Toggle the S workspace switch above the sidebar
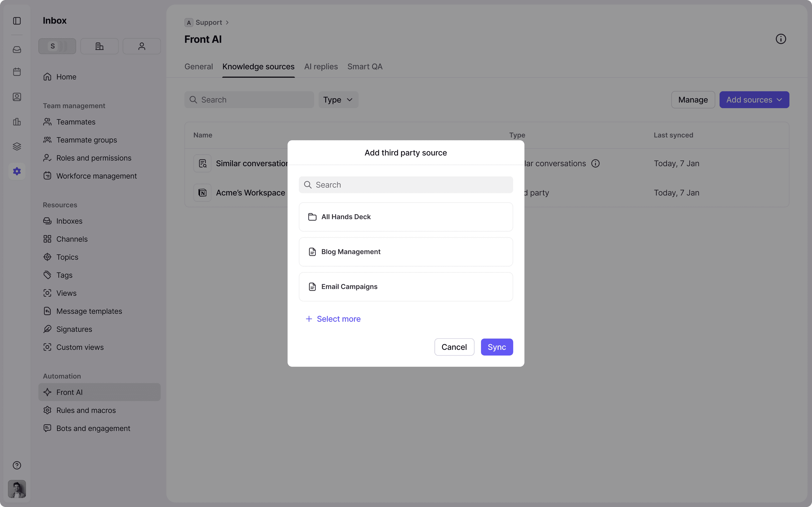 pos(57,46)
